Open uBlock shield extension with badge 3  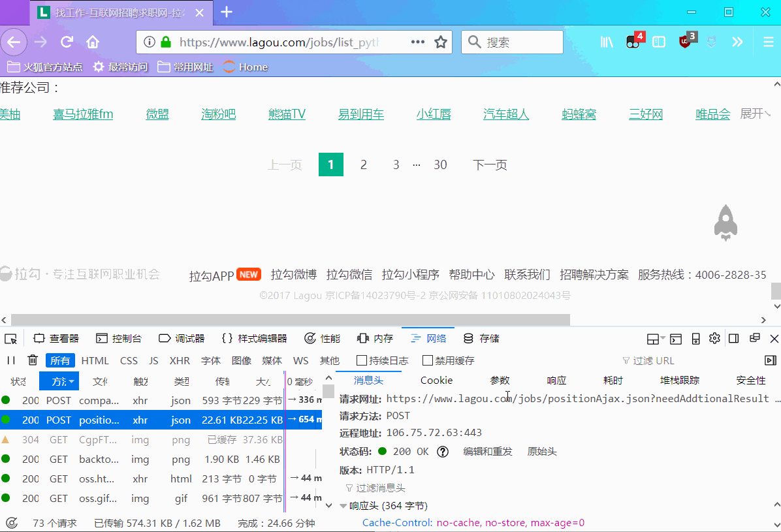tap(688, 41)
